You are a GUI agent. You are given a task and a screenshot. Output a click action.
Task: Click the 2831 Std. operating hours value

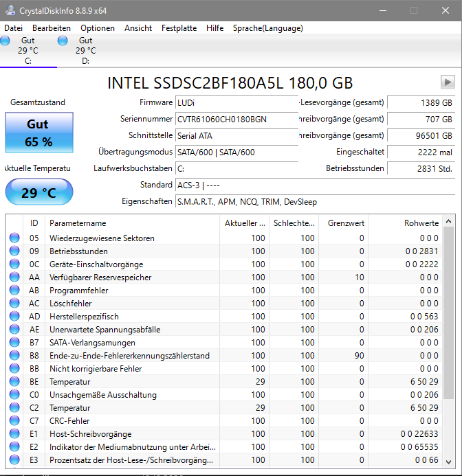tap(421, 168)
